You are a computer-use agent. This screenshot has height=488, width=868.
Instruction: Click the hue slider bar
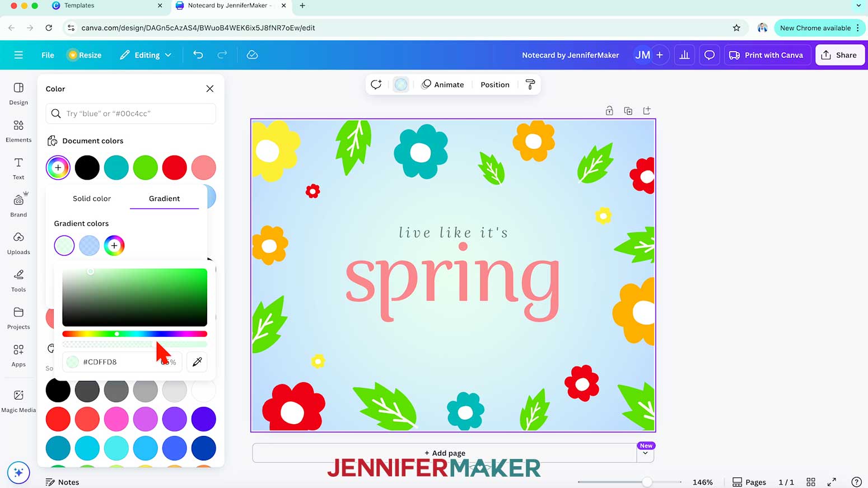click(134, 334)
